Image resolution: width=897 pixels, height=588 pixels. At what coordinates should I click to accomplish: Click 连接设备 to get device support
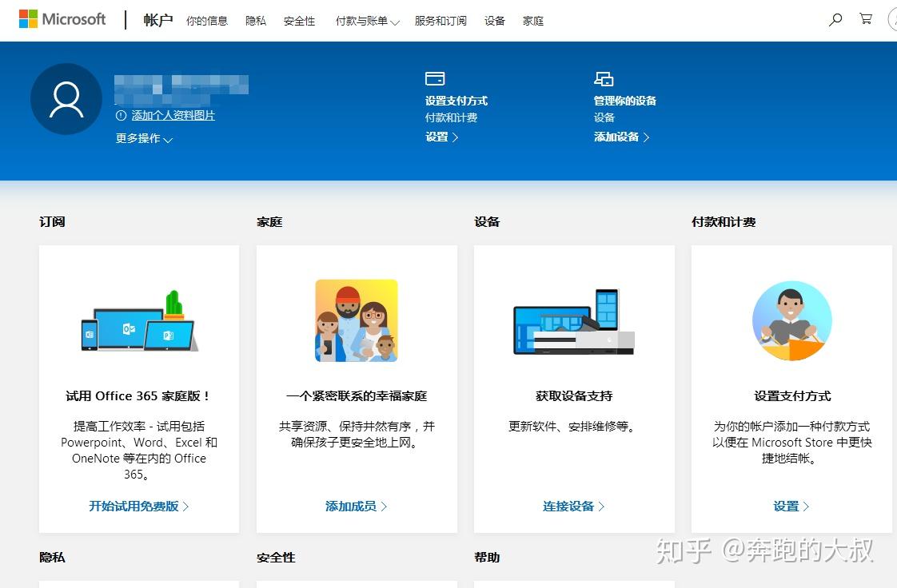(x=568, y=506)
